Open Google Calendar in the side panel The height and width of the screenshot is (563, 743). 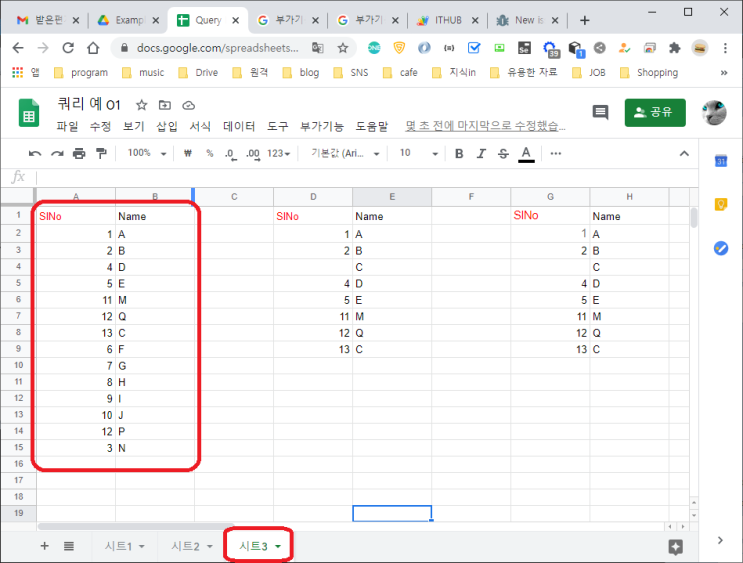tap(721, 161)
